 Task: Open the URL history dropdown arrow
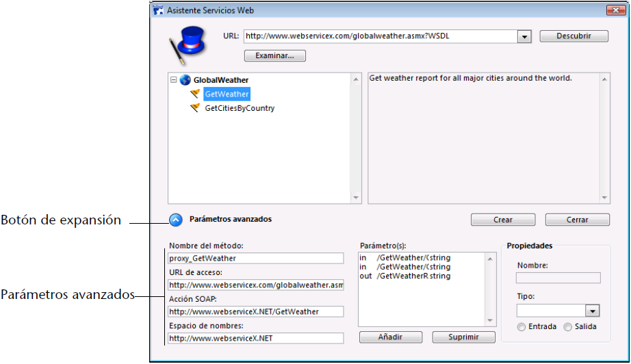click(x=524, y=36)
